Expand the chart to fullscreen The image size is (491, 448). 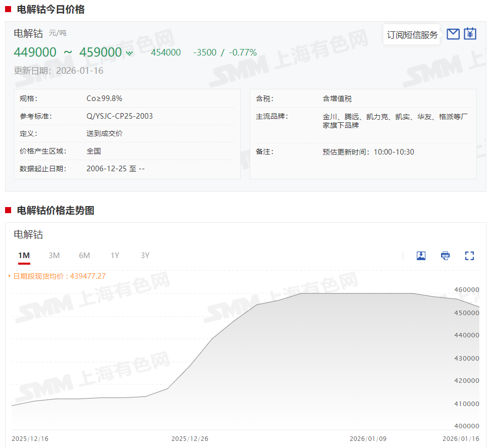click(469, 256)
